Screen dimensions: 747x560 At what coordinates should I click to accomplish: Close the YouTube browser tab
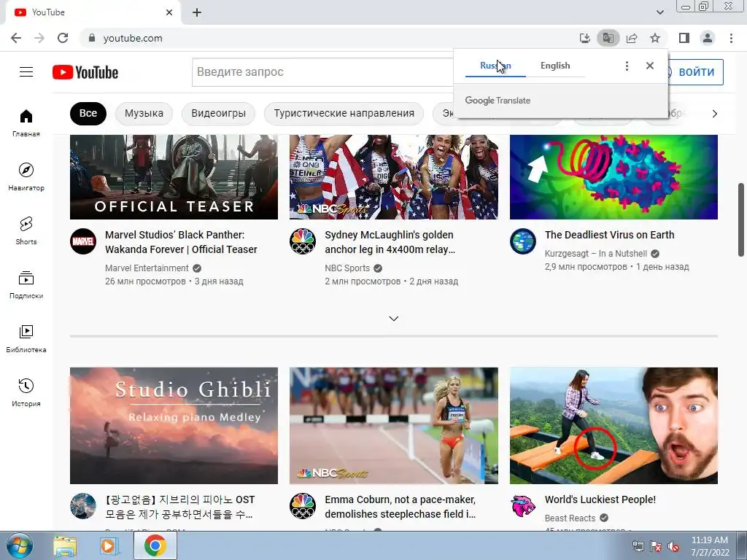click(169, 12)
